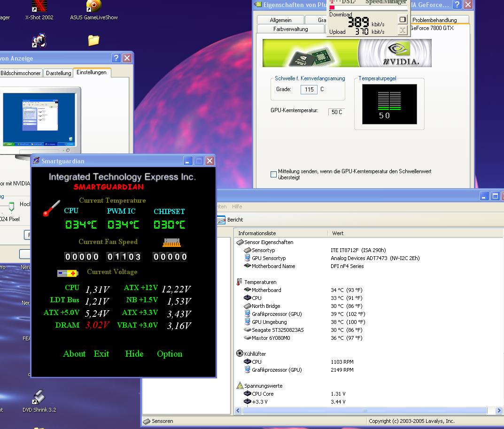Click About in Smartguardian
This screenshot has width=504, height=429.
(x=74, y=353)
